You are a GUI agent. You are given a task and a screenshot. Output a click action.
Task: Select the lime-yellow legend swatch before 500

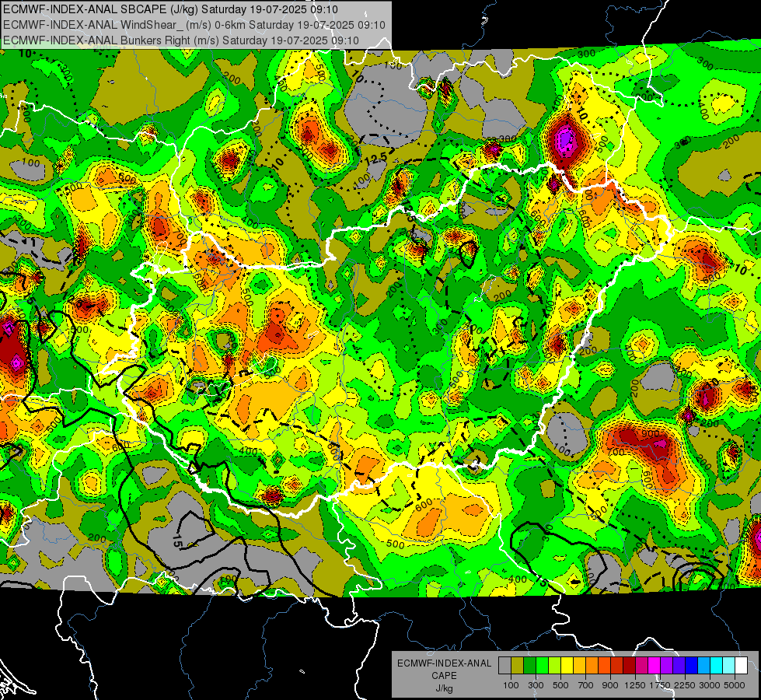coord(555,666)
